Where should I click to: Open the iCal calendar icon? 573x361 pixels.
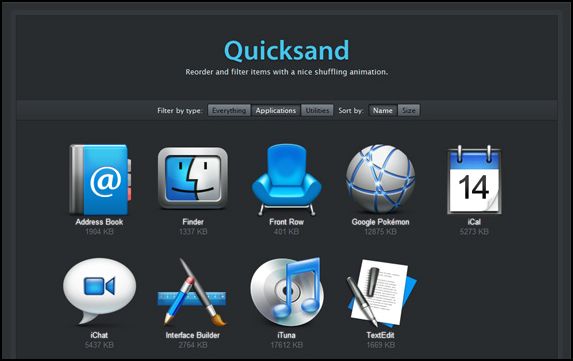(x=474, y=179)
